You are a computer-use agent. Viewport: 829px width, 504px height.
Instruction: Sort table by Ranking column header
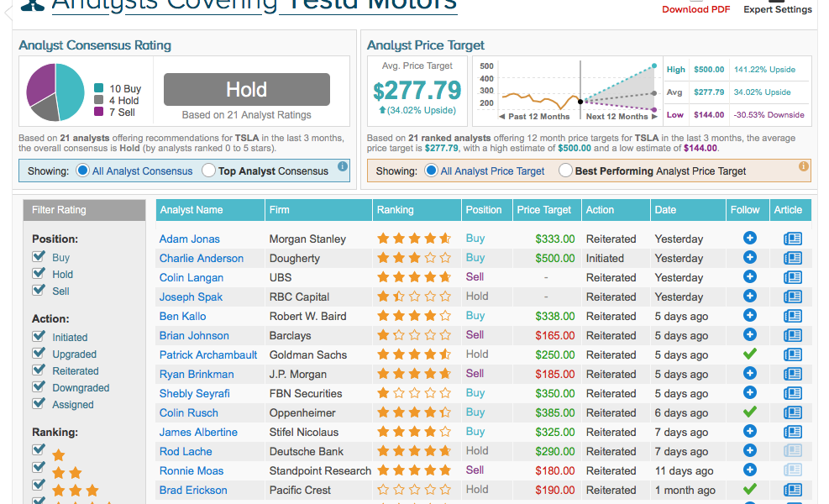[x=395, y=210]
